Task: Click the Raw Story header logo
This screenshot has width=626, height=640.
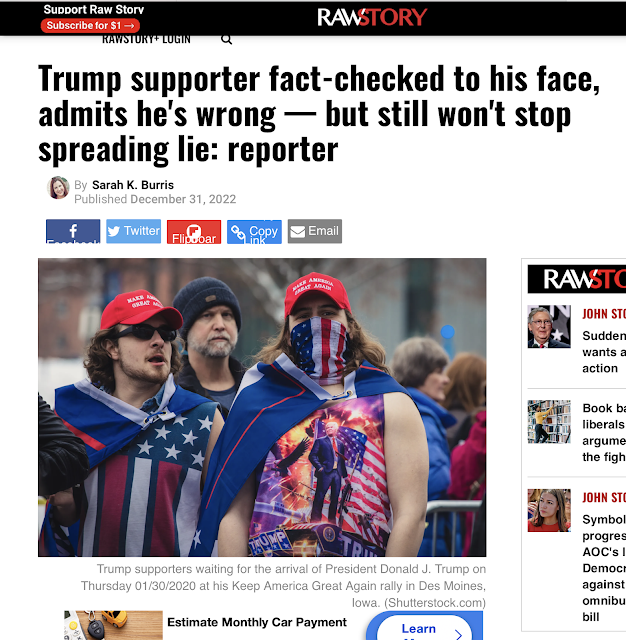Action: 372,17
